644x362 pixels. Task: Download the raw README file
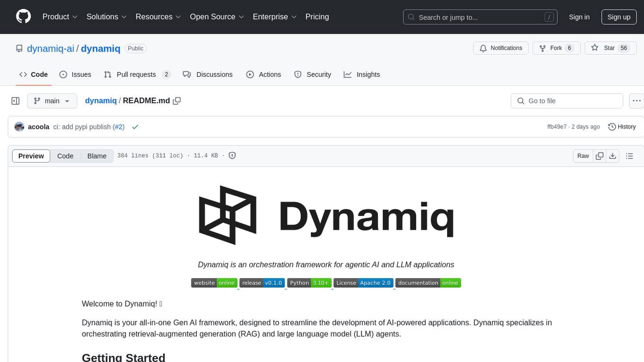pyautogui.click(x=612, y=156)
